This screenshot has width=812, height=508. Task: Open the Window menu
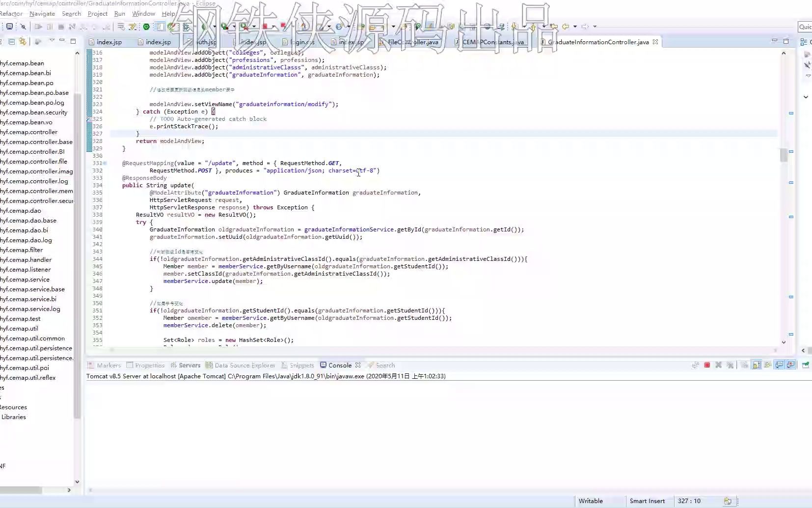point(143,14)
